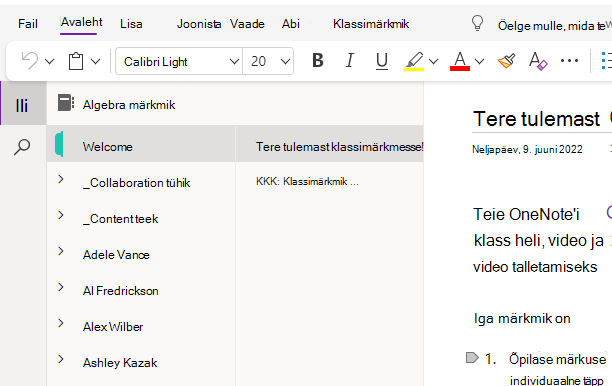
Task: Click the 'Teie OneNote'i' text line
Action: tap(526, 215)
